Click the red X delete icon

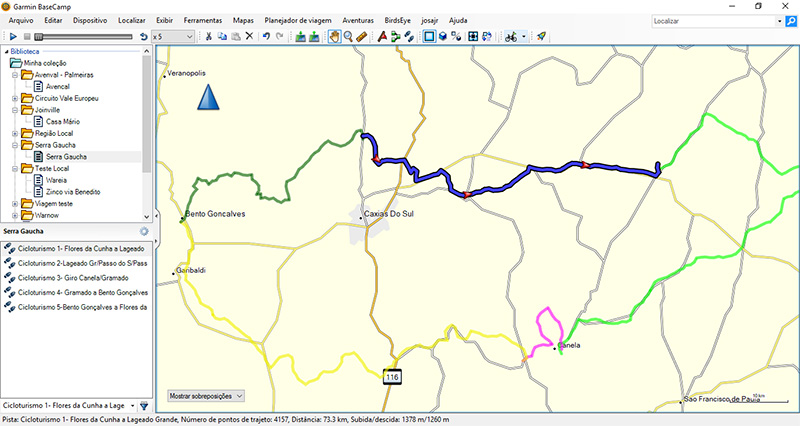pos(249,37)
